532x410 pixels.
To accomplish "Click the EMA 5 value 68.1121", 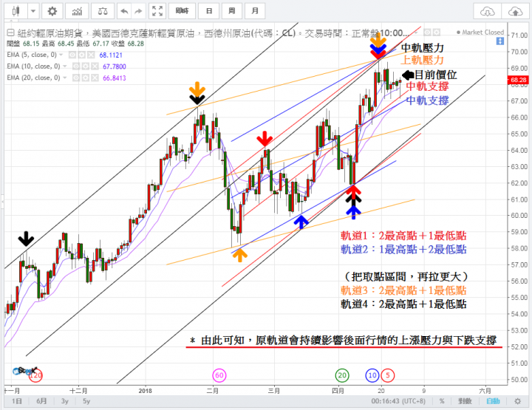I will (111, 55).
